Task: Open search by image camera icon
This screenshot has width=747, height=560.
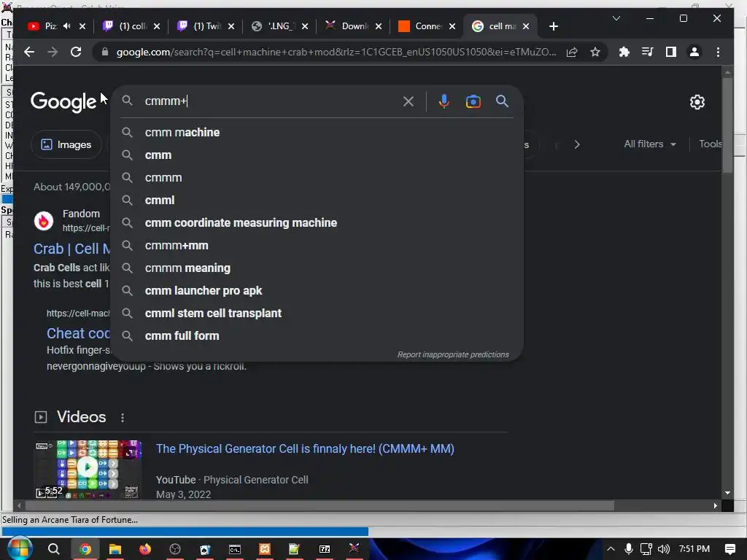Action: pos(473,101)
